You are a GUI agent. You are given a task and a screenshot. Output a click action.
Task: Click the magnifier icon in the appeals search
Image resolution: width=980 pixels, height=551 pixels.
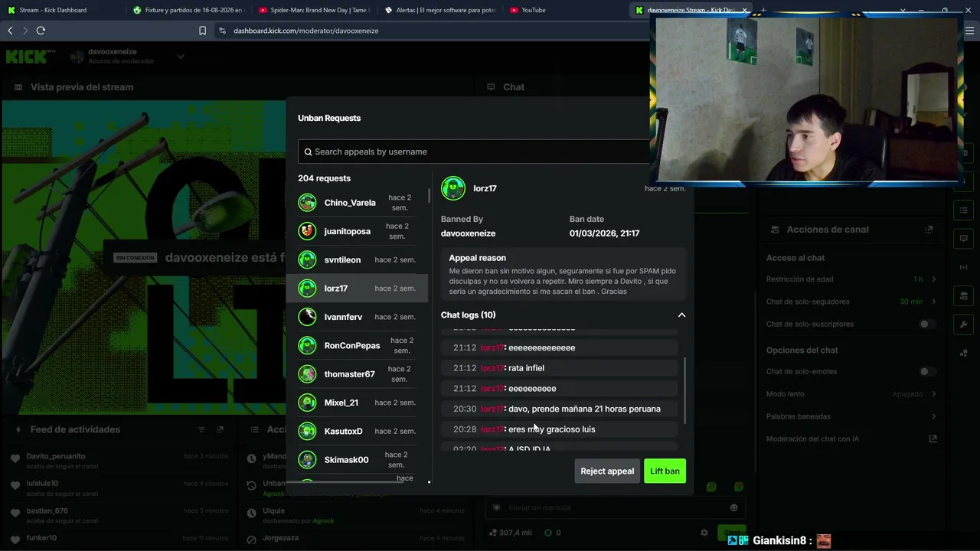pos(308,152)
